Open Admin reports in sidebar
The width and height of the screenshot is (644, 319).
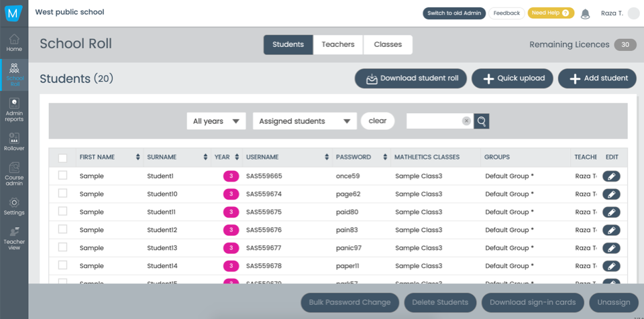(x=14, y=109)
